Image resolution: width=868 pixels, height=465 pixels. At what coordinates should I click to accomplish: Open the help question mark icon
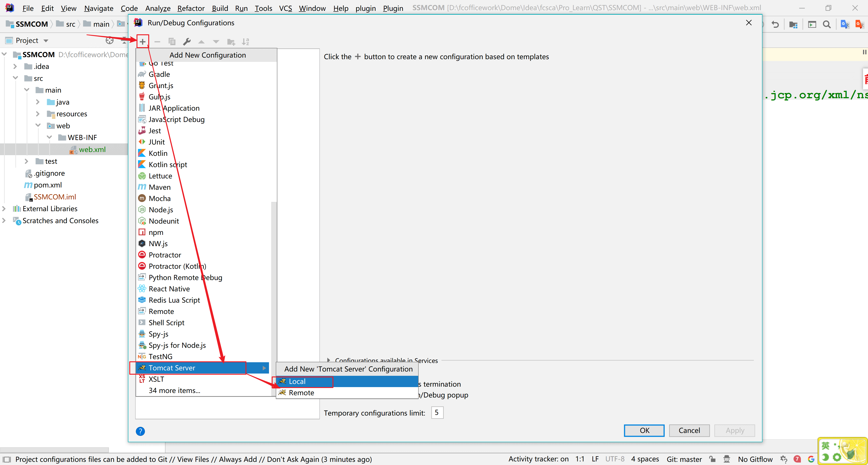pos(140,431)
